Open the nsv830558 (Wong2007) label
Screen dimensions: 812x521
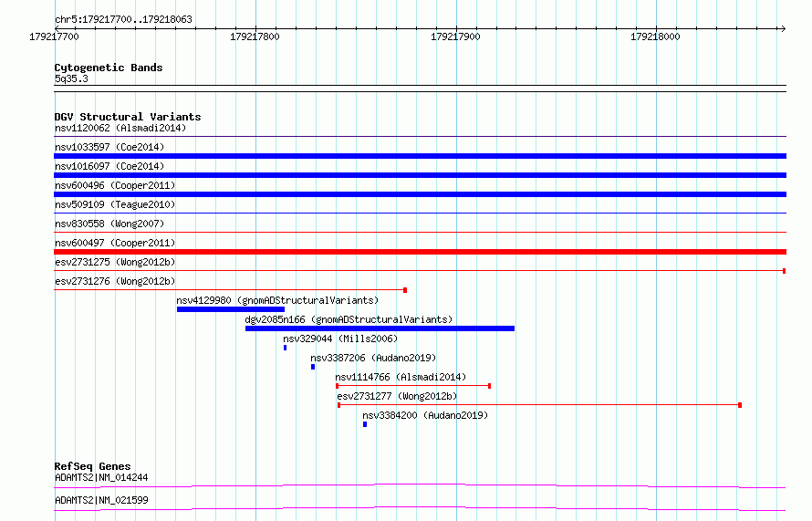pos(109,224)
